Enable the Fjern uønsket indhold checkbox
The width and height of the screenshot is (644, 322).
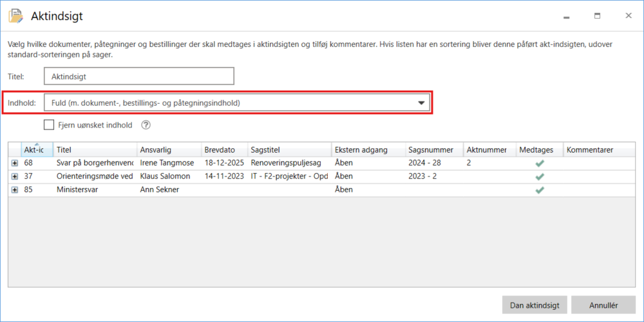(49, 126)
